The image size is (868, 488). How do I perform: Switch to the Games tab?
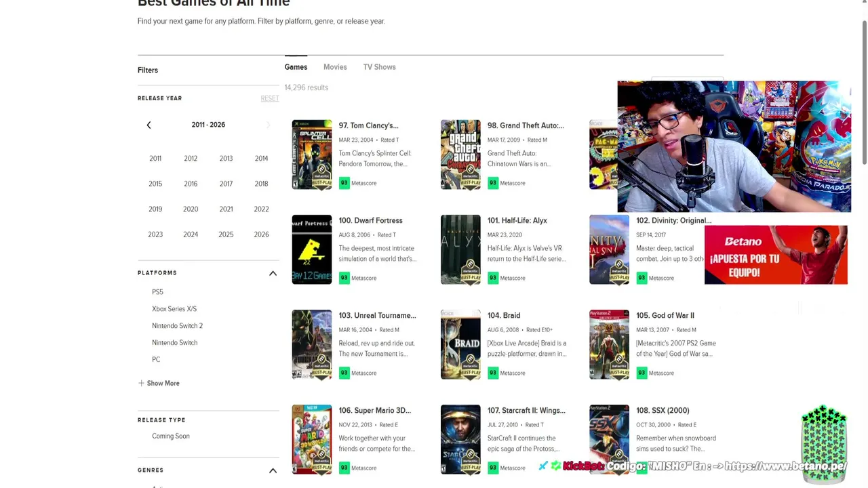click(296, 67)
